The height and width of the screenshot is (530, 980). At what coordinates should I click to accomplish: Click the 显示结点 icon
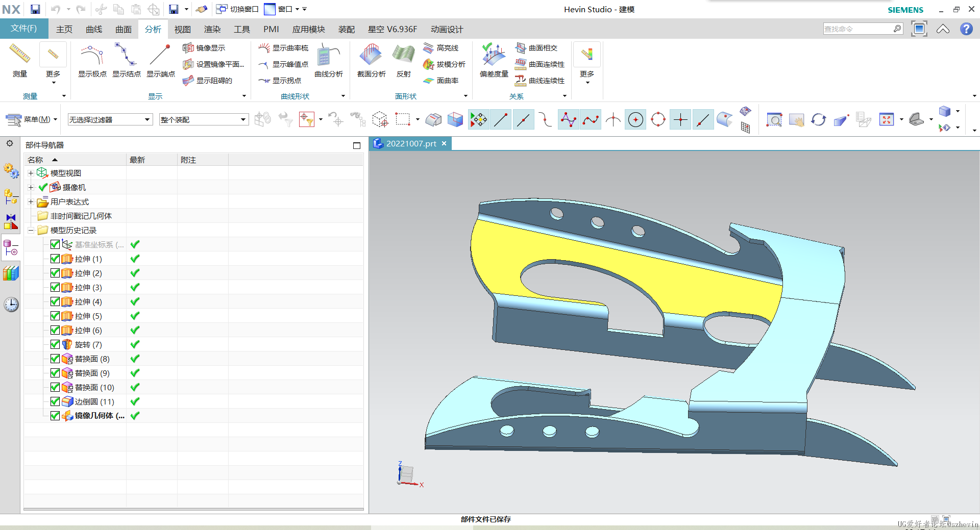(127, 60)
